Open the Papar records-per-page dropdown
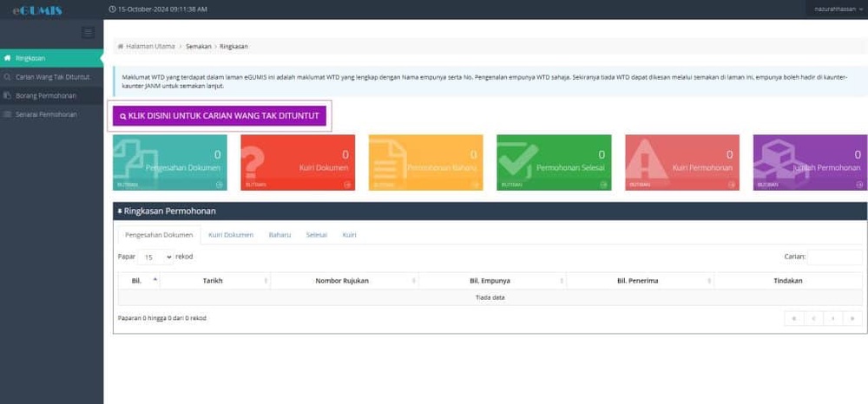This screenshot has width=868, height=404. [x=155, y=257]
